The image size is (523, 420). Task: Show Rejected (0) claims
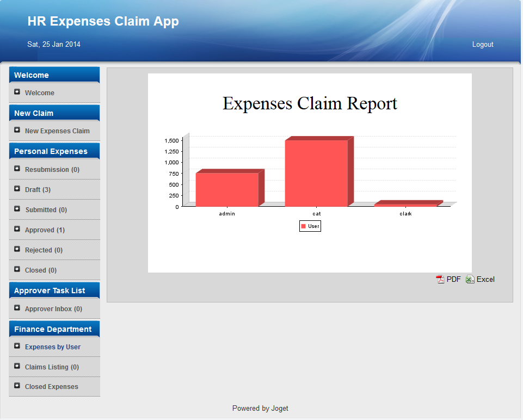click(44, 250)
